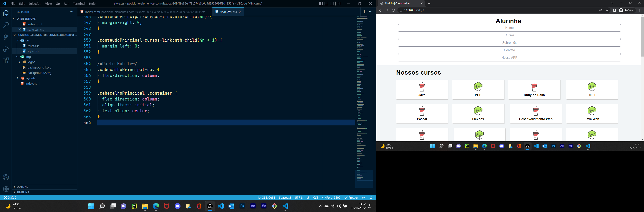Open the File menu

coord(13,4)
